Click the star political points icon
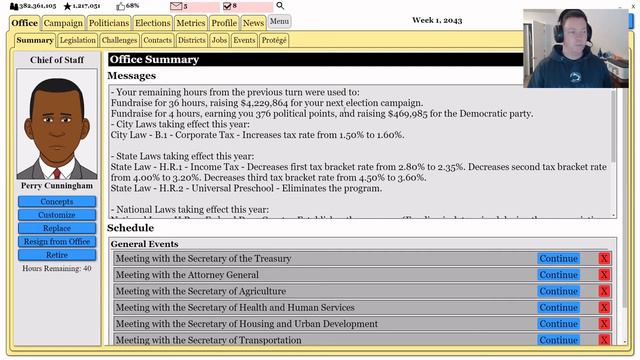The width and height of the screenshot is (640, 360). 67,6
